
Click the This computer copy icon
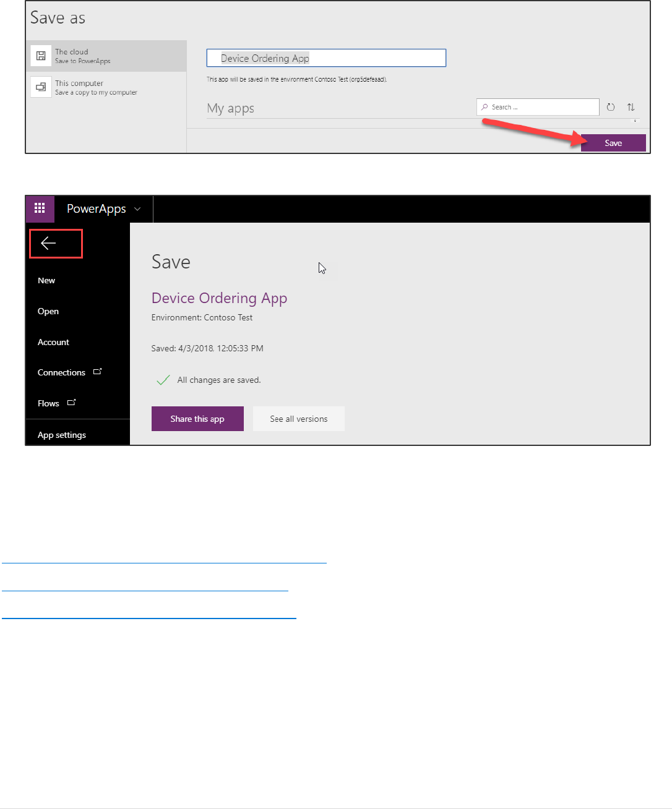tap(41, 87)
